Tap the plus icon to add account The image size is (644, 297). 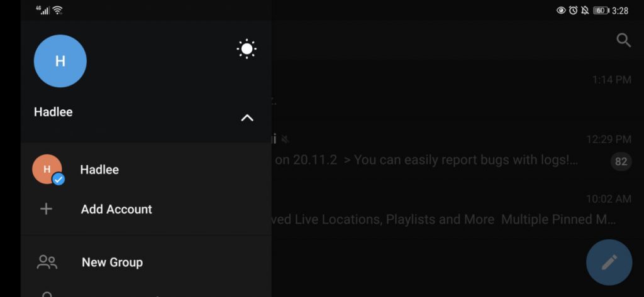point(46,209)
